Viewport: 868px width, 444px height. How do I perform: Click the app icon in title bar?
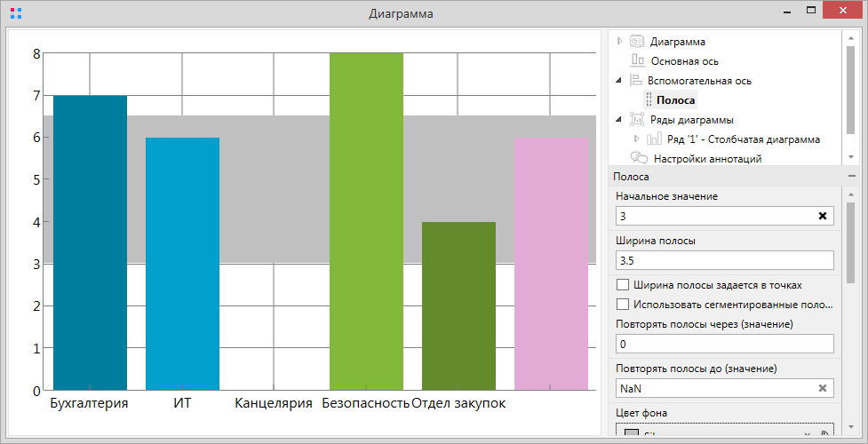tap(15, 14)
